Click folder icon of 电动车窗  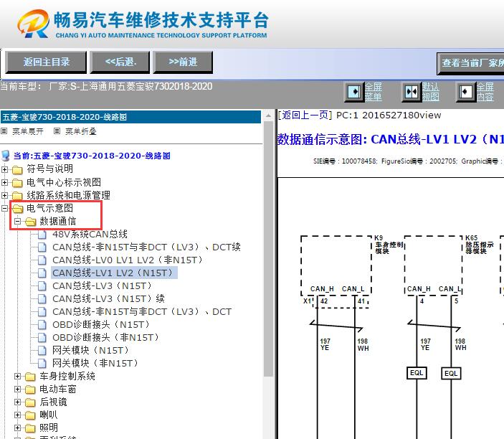[30, 390]
